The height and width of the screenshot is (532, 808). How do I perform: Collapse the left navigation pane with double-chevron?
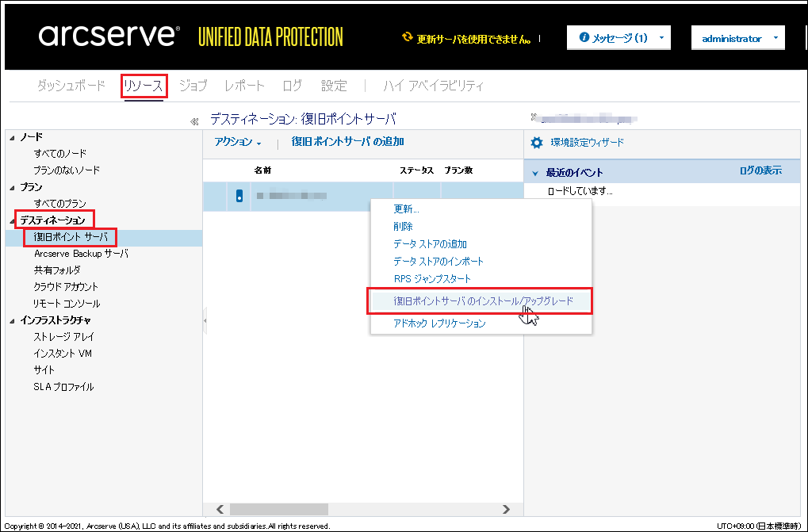(194, 121)
